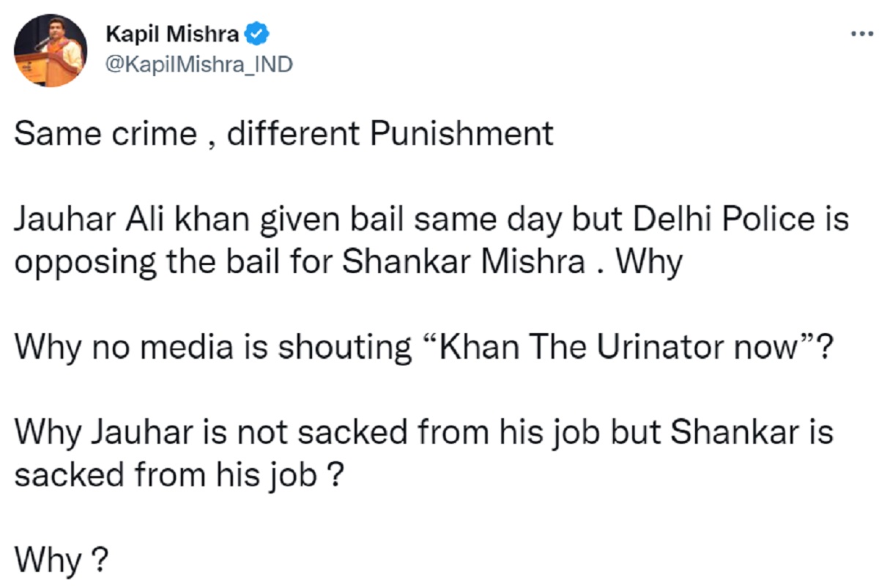
Task: Click "Shankar Mishra" in the bail sentence
Action: (x=464, y=262)
